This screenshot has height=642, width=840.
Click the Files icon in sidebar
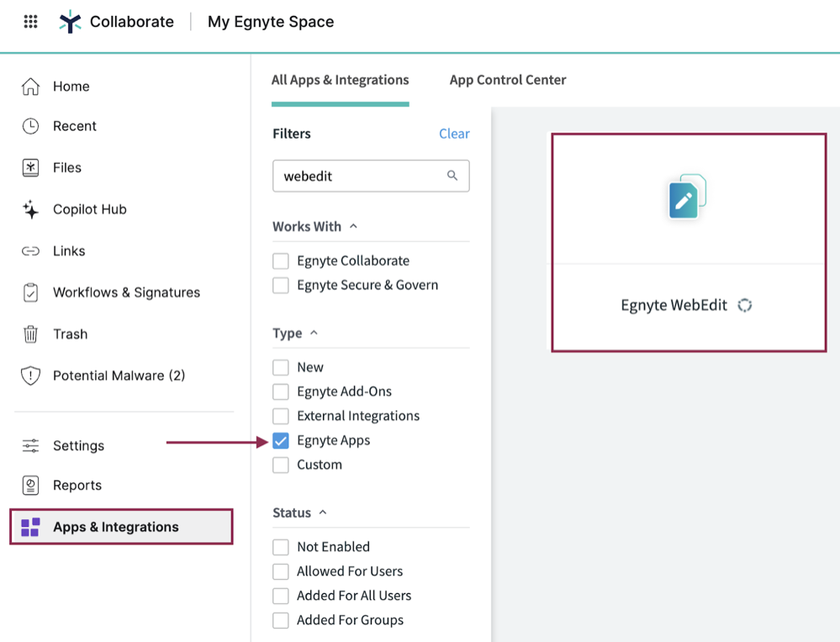coord(30,167)
